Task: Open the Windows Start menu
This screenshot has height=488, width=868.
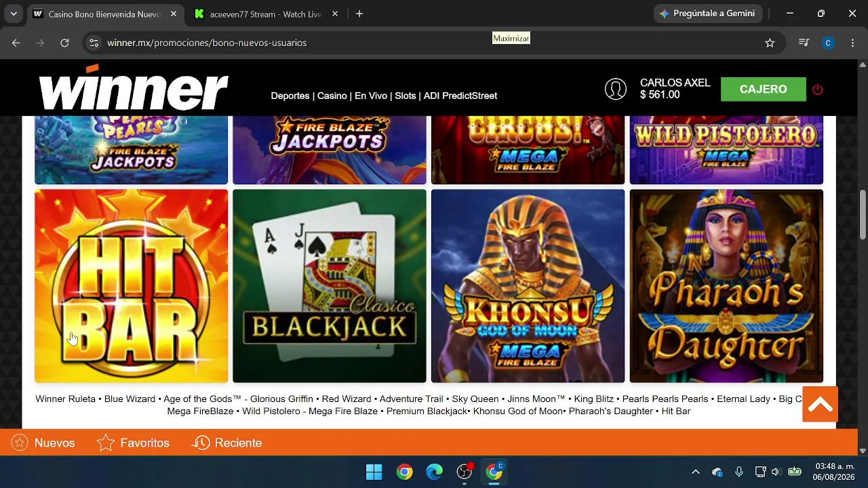Action: click(374, 472)
